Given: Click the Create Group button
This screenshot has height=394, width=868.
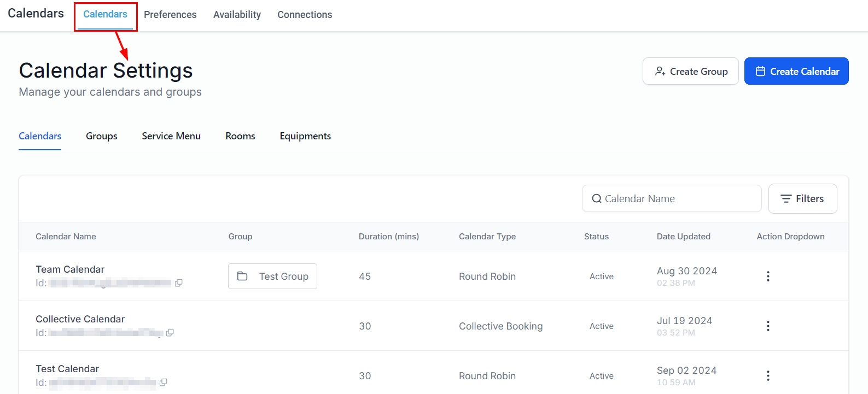Looking at the screenshot, I should [x=690, y=72].
